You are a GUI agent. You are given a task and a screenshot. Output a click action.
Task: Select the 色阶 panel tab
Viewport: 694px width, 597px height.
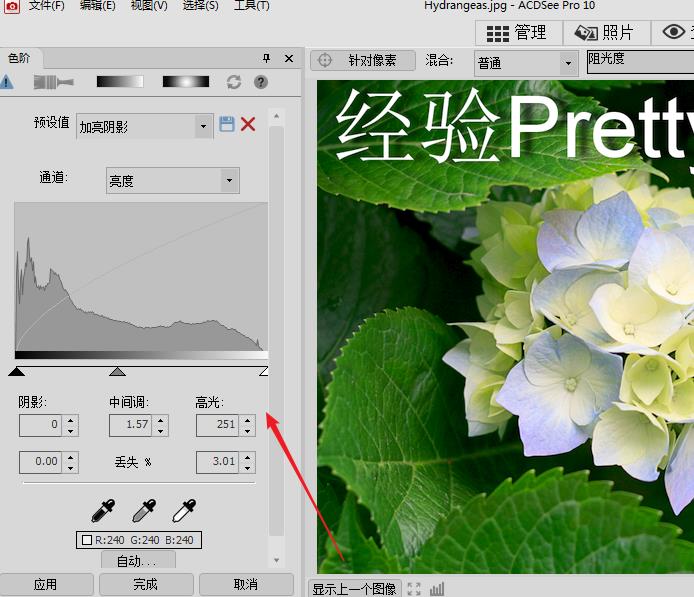19,58
